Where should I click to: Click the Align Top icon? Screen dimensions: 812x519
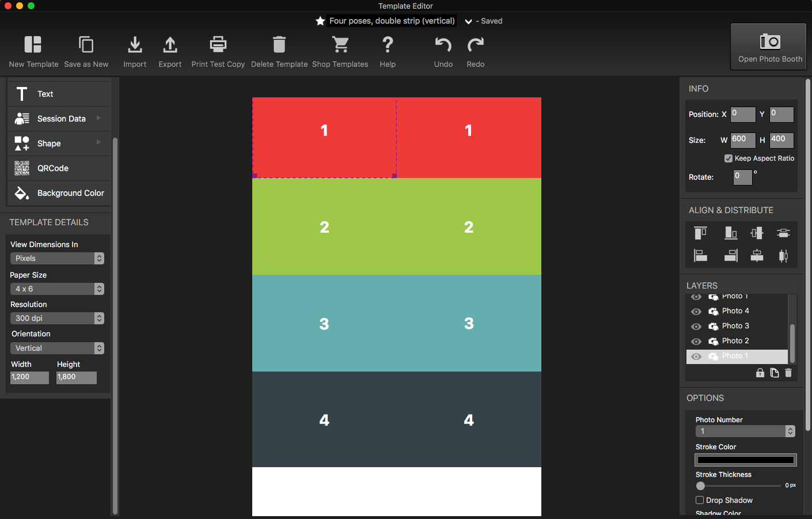pyautogui.click(x=700, y=232)
